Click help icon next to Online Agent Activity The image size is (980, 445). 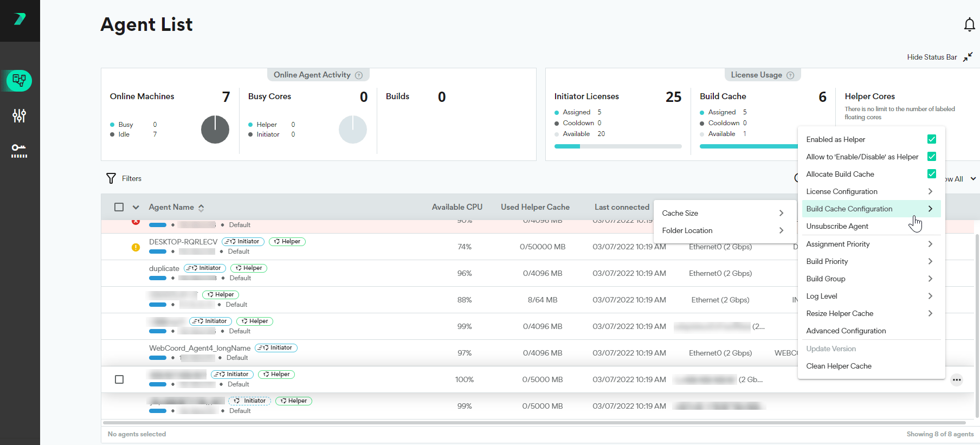(359, 75)
